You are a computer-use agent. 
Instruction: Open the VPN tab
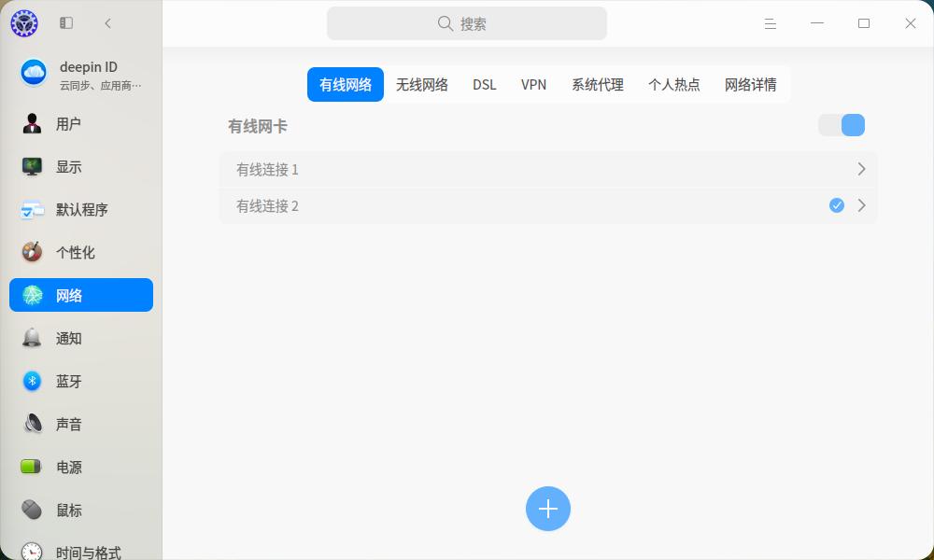533,85
